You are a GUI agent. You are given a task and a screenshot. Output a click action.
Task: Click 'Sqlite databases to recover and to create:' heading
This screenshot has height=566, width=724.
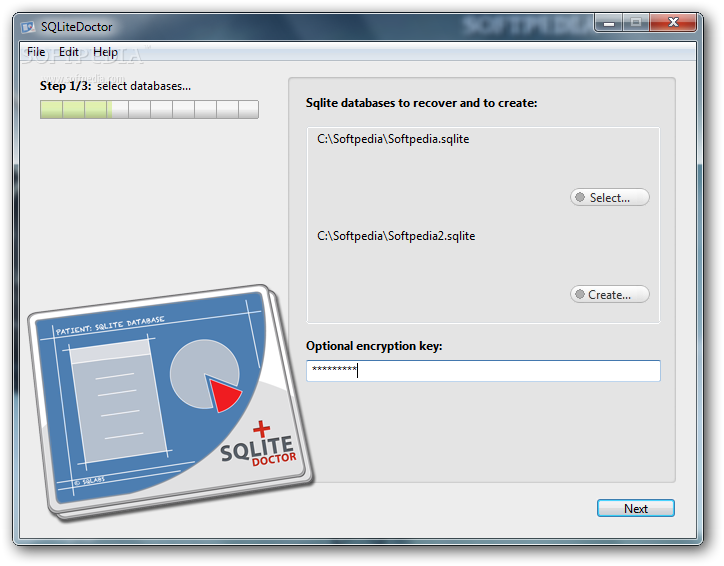[x=422, y=103]
